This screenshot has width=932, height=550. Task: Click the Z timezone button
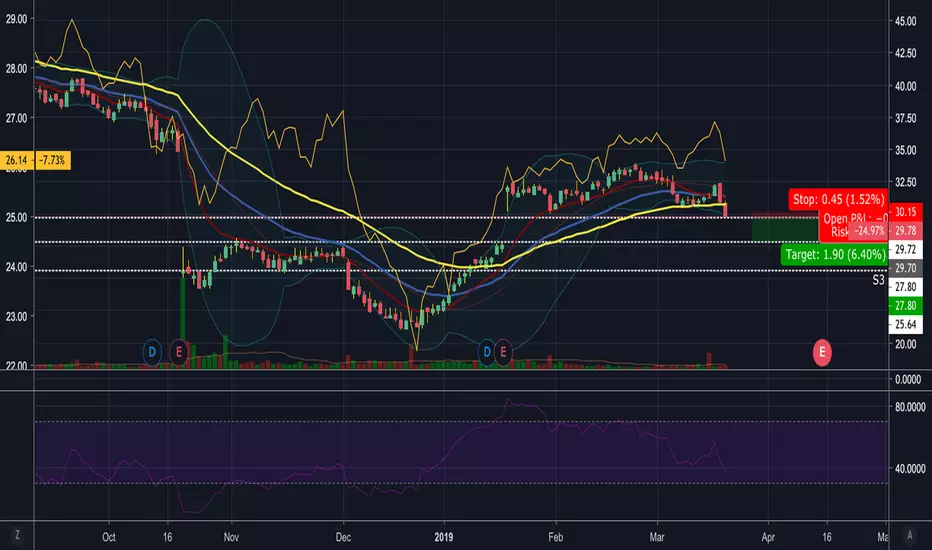pos(17,535)
